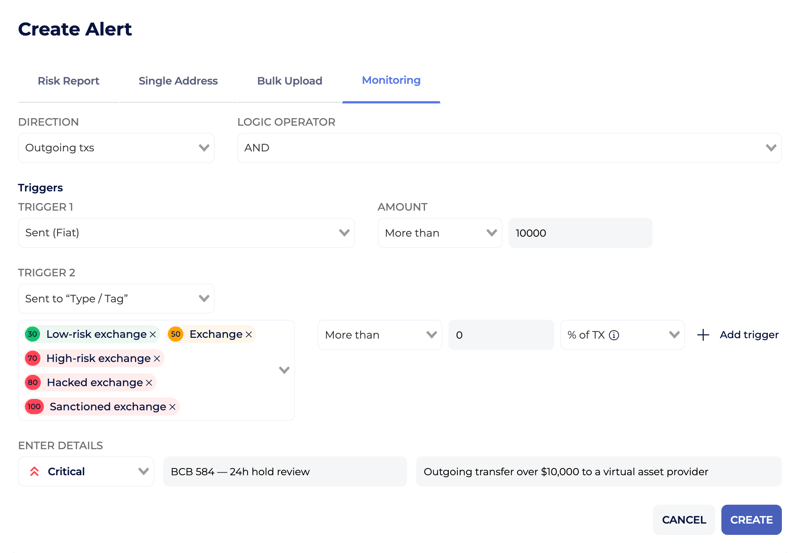Switch to the Single Address tab
The width and height of the screenshot is (800, 553).
178,81
